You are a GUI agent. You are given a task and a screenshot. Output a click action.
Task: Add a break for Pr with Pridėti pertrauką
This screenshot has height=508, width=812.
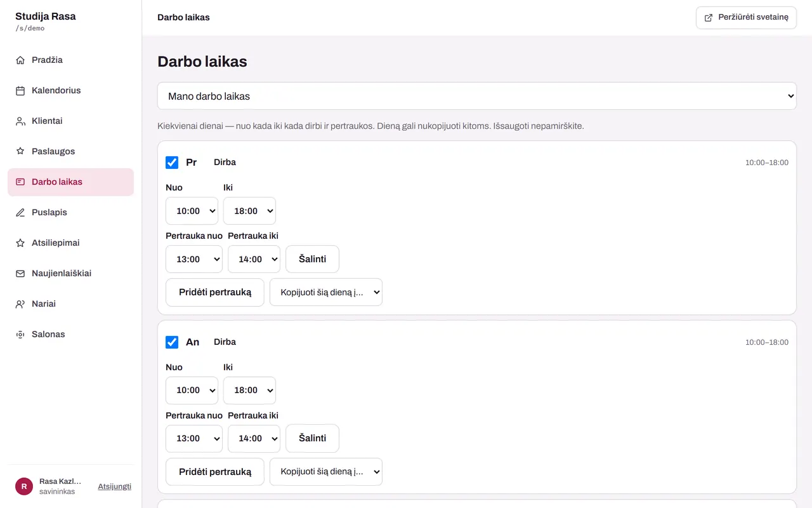215,292
